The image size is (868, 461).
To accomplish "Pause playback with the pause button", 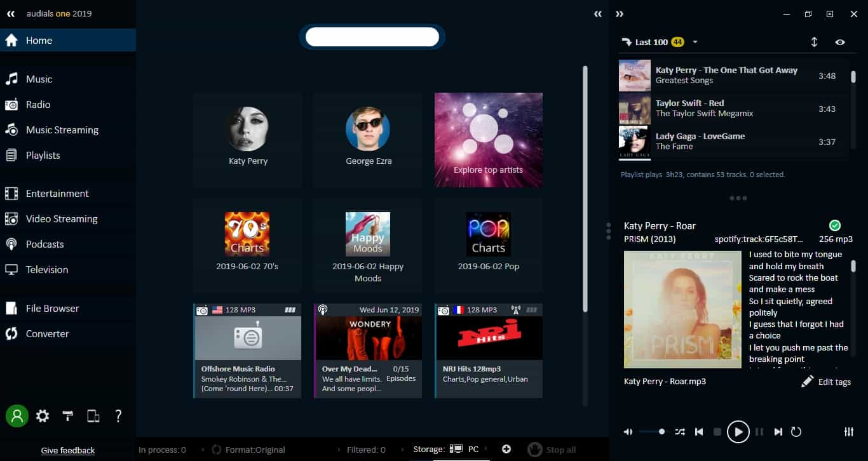I will (759, 432).
